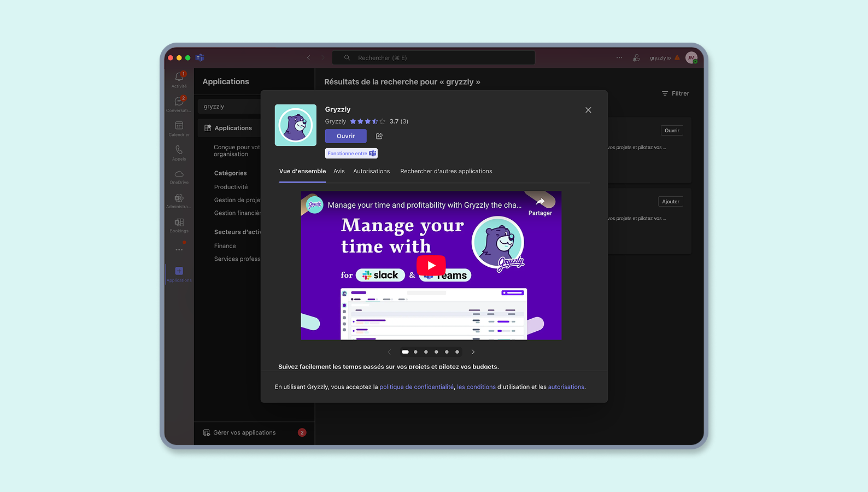The width and height of the screenshot is (868, 492).
Task: Open the JM profile avatar
Action: [x=691, y=57]
